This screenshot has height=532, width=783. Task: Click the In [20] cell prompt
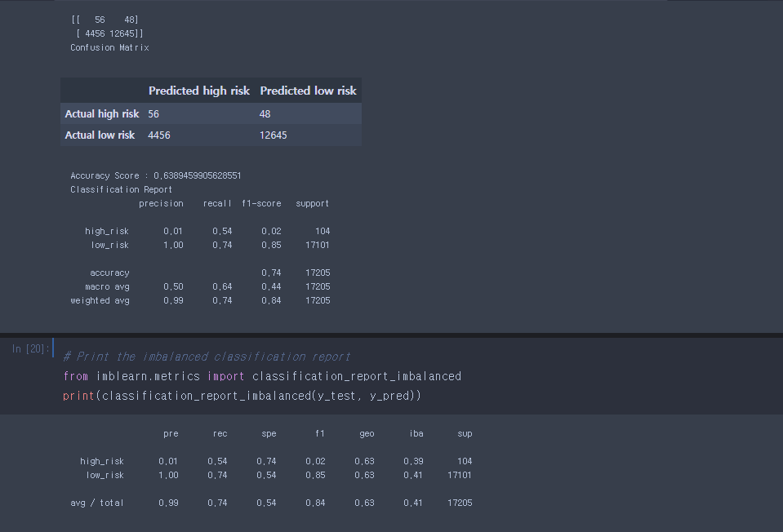tap(30, 348)
